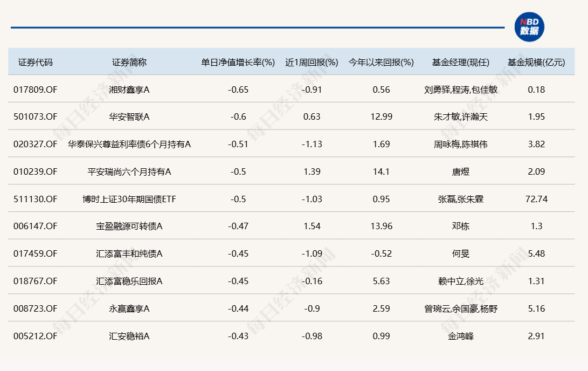The width and height of the screenshot is (588, 371).
Task: Click the code 010239.OF
Action: pos(35,171)
